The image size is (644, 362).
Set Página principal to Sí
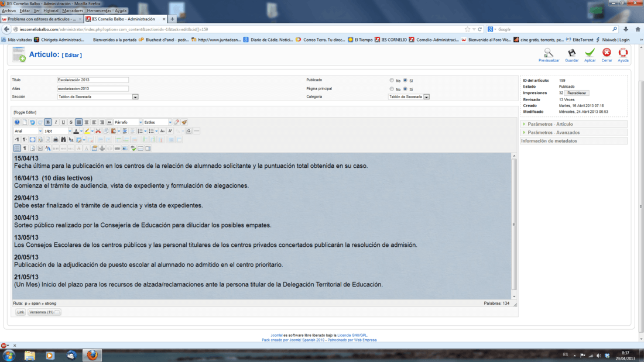point(405,89)
